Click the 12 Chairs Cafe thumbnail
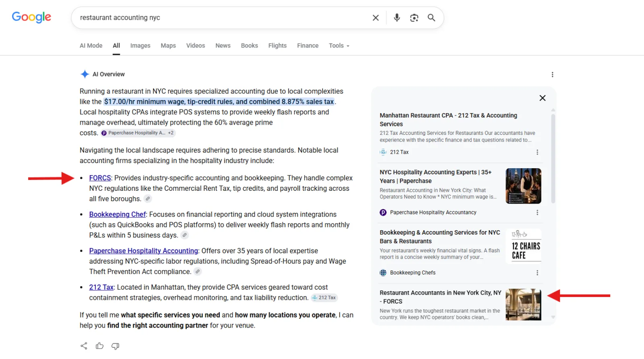The height and width of the screenshot is (359, 644). pos(523,246)
